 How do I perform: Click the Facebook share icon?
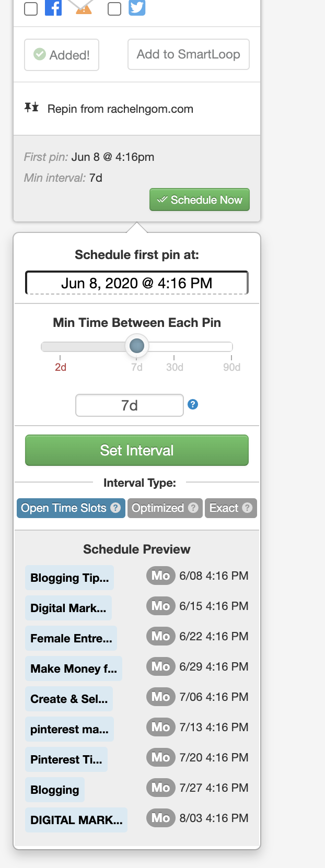pyautogui.click(x=53, y=8)
